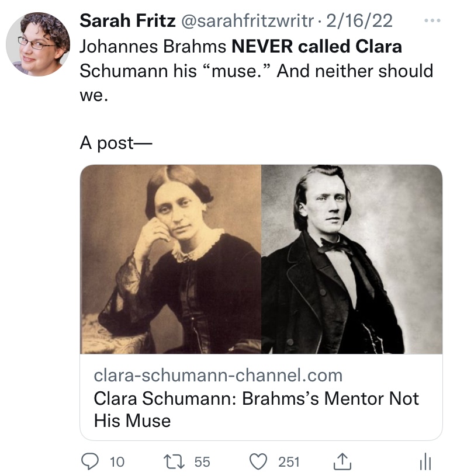Open the "Brahms's Mentor Not His Muse" card title

tap(257, 409)
